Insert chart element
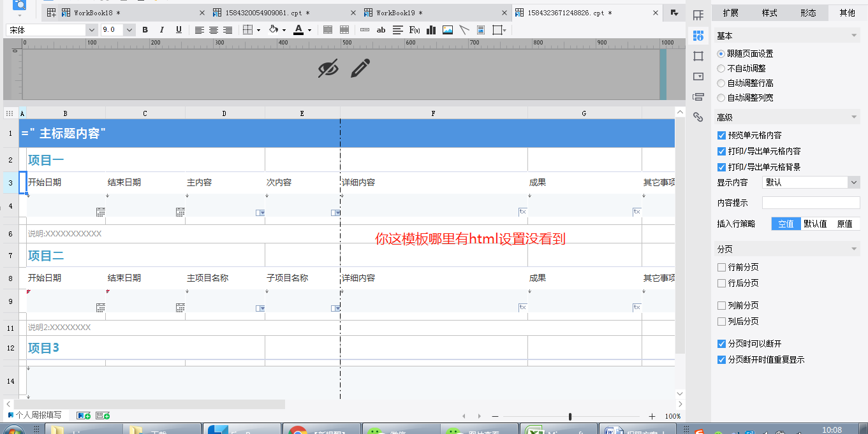 tap(431, 30)
